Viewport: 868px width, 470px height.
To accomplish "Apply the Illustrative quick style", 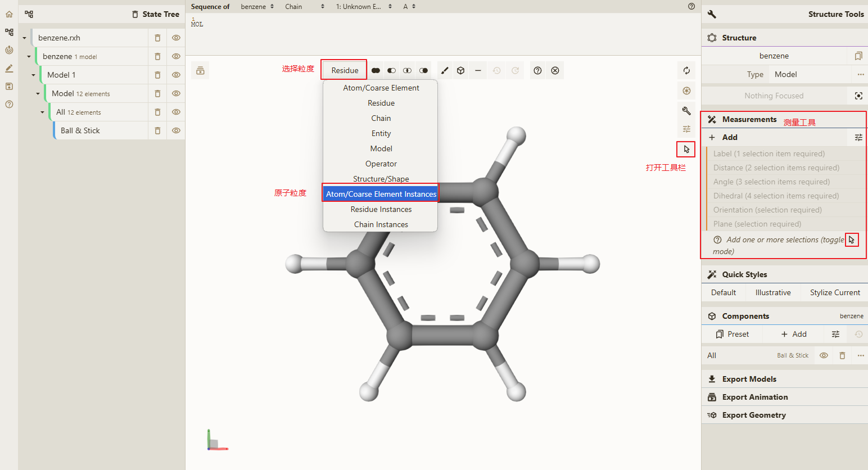I will click(773, 292).
